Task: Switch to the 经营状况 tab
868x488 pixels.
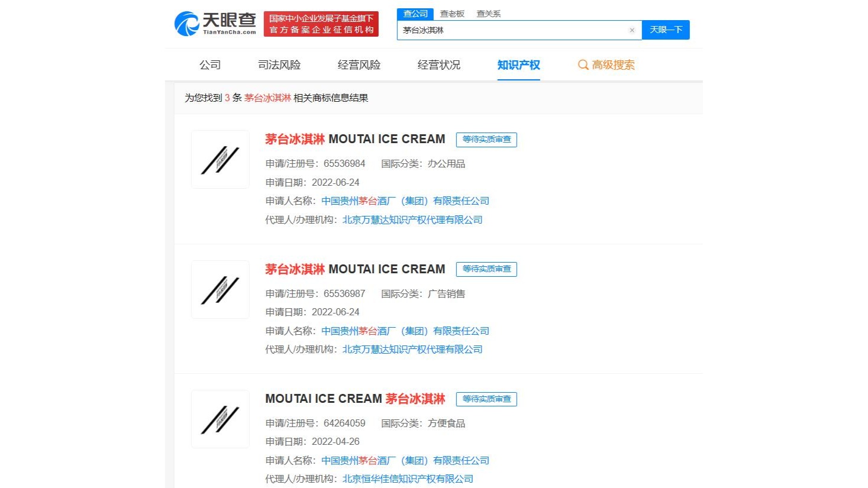Action: [x=439, y=65]
